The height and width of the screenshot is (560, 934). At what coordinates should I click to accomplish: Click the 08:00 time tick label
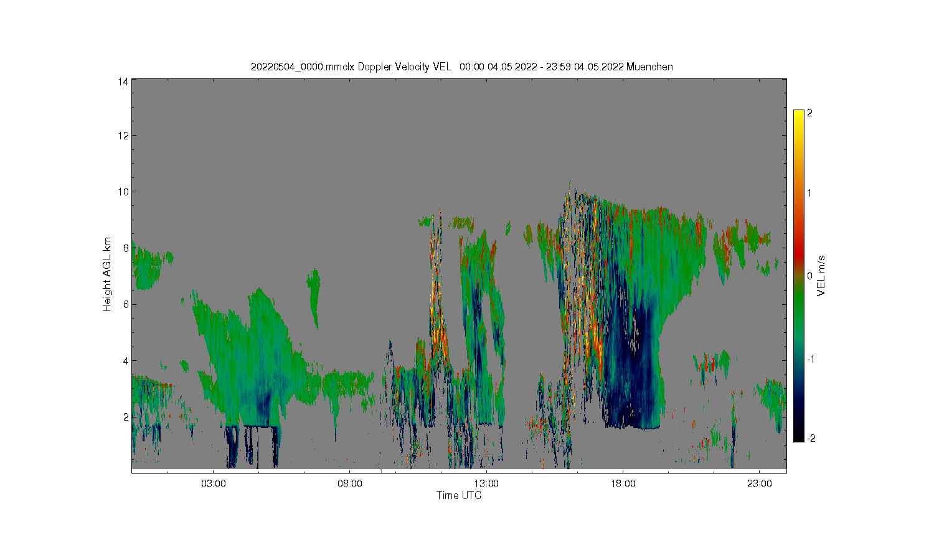tap(350, 483)
